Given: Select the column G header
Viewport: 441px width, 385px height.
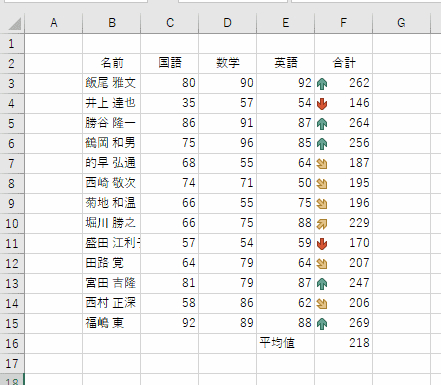Looking at the screenshot, I should (x=401, y=23).
